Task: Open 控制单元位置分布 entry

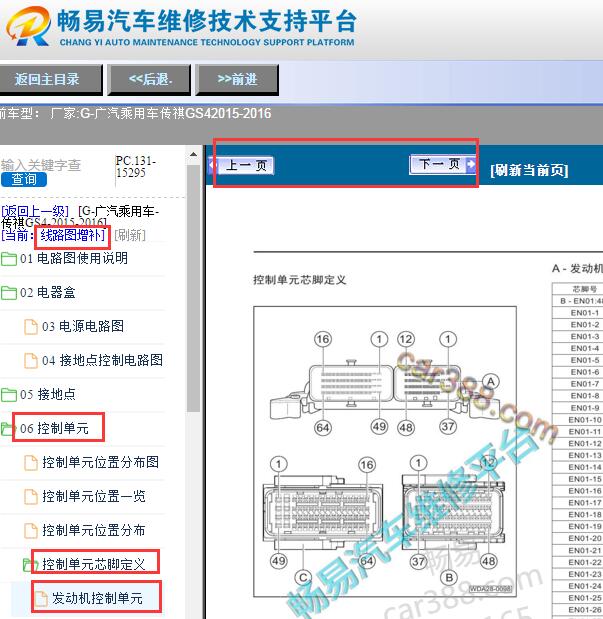Action: click(x=94, y=530)
